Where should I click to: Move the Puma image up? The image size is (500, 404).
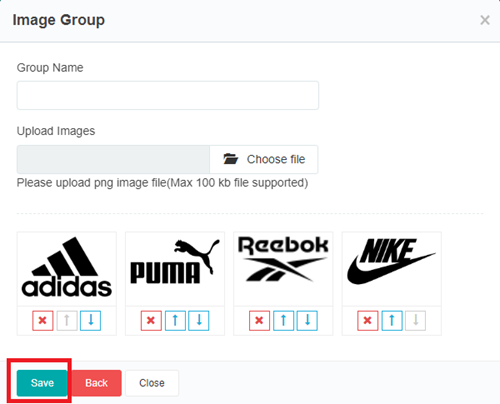175,321
